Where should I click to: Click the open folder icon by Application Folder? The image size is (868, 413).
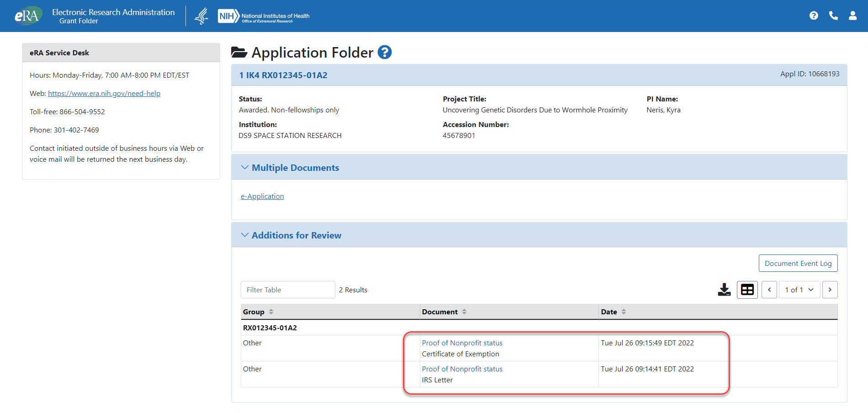pos(239,53)
